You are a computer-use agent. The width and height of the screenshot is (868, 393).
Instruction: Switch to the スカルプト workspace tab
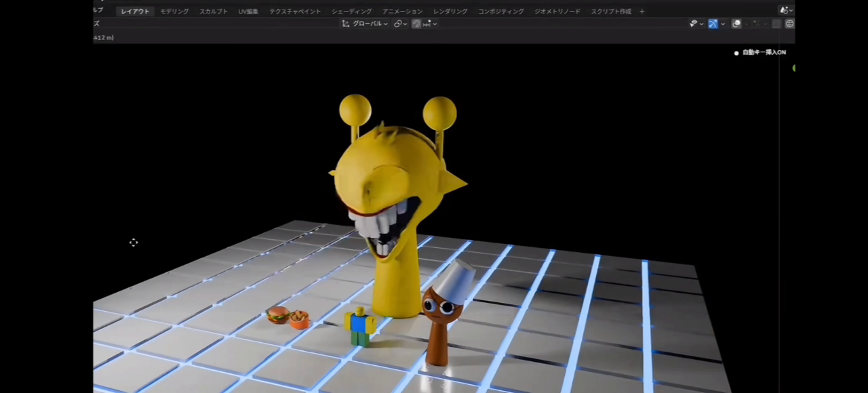(x=214, y=12)
